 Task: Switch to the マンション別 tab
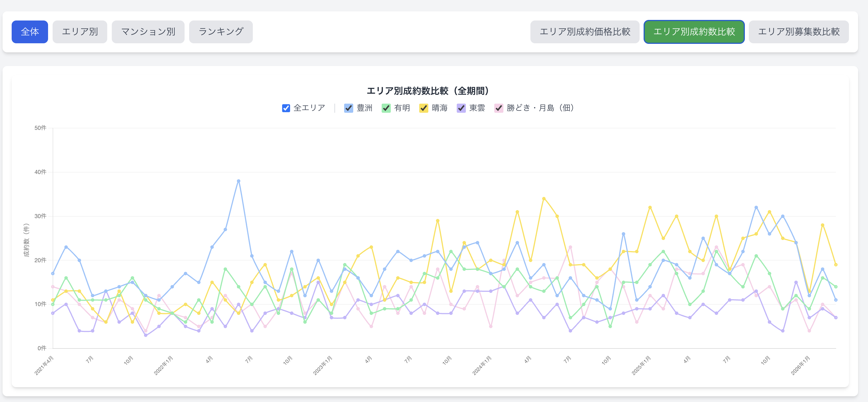[x=148, y=32]
